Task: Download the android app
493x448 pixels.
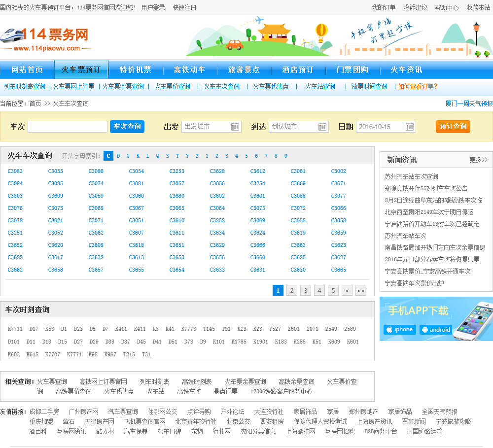Action: tap(436, 330)
